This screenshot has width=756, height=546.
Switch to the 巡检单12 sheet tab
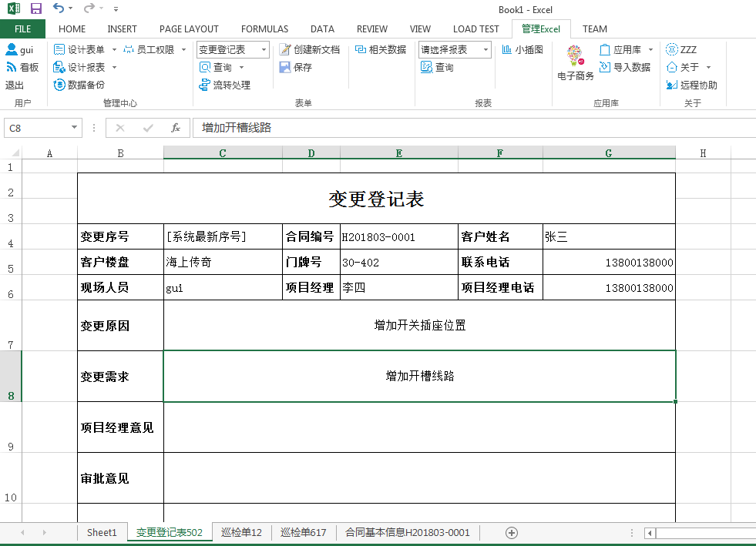click(x=241, y=532)
